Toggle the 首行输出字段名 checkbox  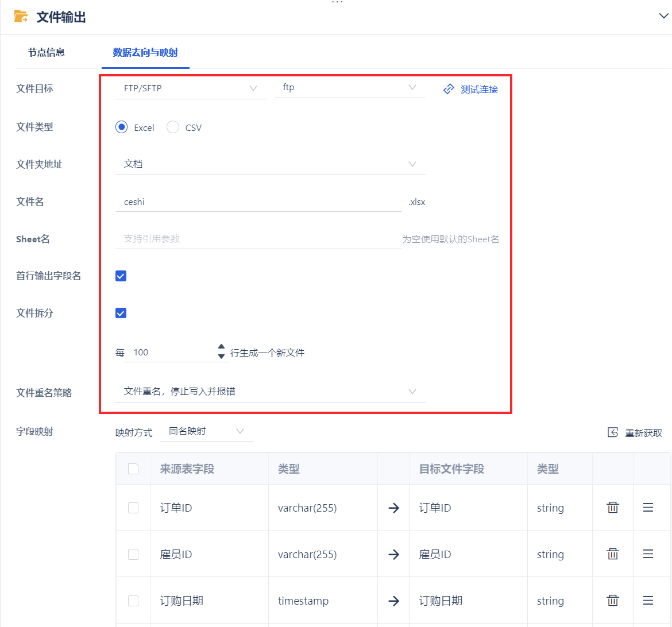click(121, 276)
